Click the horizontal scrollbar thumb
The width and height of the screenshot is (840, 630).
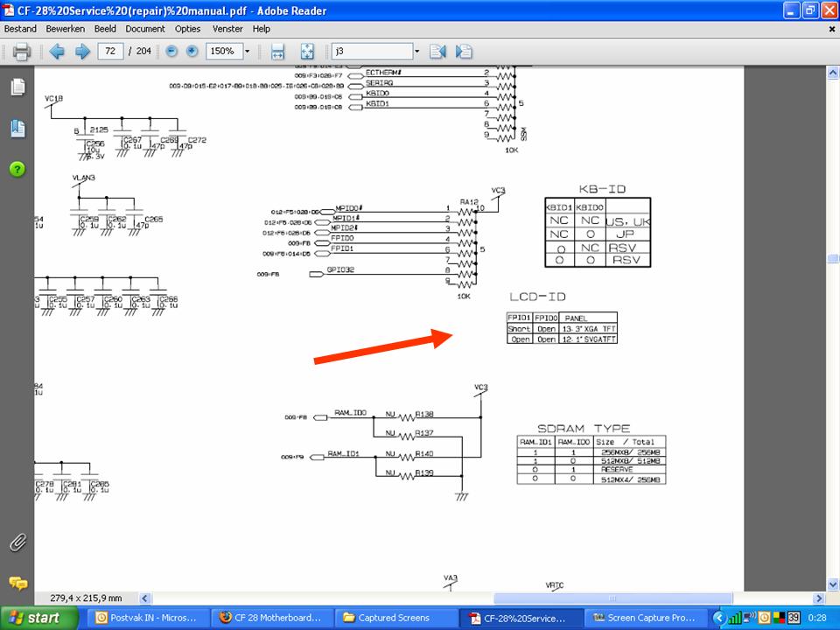(612, 598)
